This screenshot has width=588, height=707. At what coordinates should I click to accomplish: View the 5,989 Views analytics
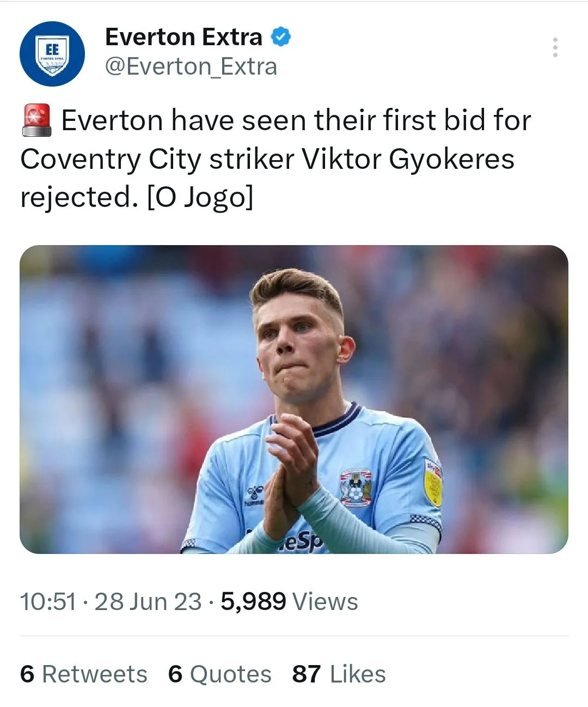[x=289, y=602]
